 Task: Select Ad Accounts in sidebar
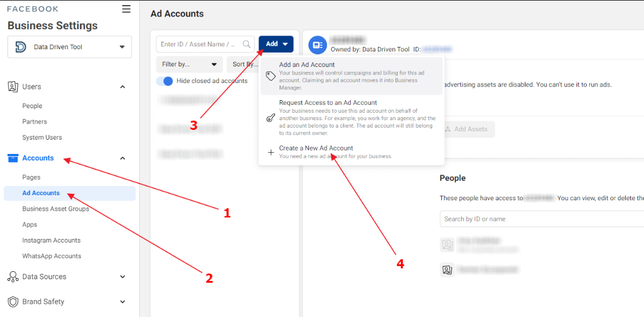pyautogui.click(x=70, y=193)
